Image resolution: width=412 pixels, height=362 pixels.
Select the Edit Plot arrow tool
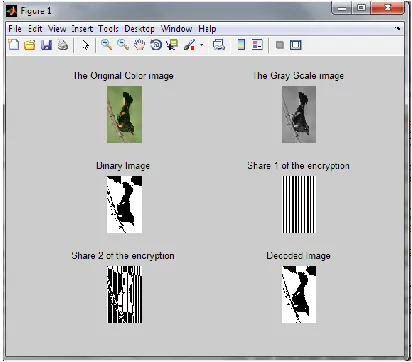(86, 45)
